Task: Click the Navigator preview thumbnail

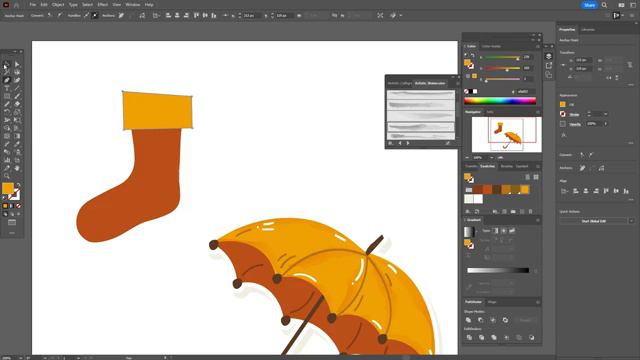Action: [x=507, y=135]
